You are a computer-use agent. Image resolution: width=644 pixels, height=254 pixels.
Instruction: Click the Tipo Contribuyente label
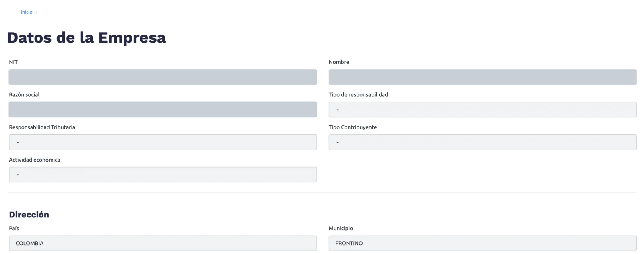click(353, 127)
